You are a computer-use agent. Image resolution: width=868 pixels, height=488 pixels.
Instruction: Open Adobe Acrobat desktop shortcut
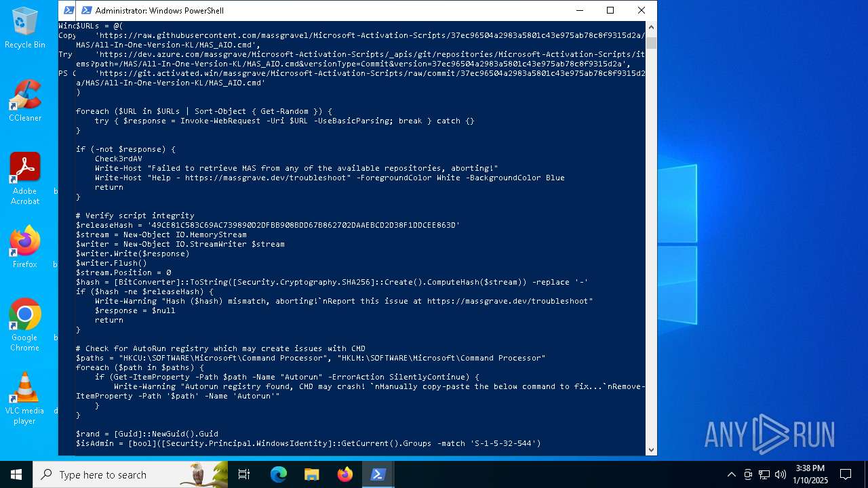(24, 179)
